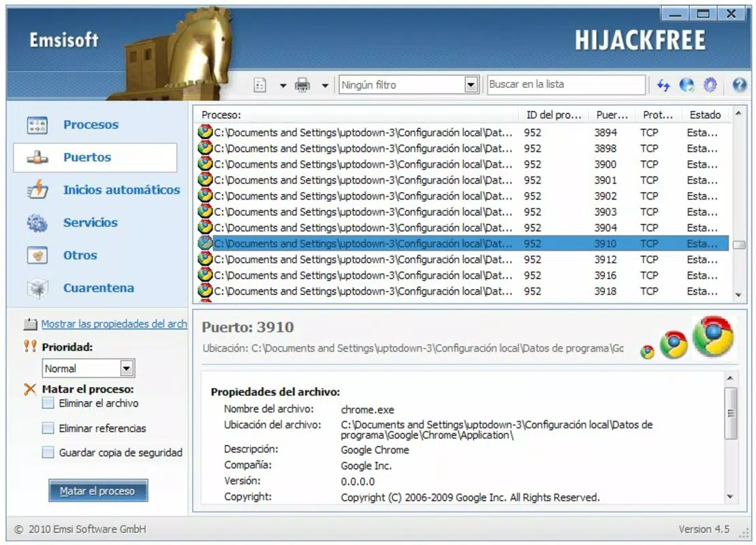Select the row with port 3903
This screenshot has height=545, width=756.
click(x=463, y=212)
